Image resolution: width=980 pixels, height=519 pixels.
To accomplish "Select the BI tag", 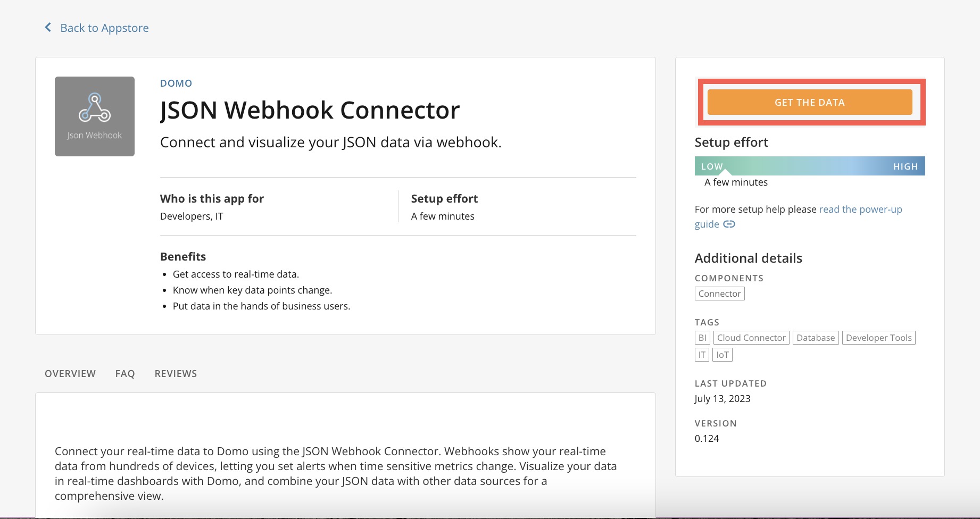I will coord(702,337).
